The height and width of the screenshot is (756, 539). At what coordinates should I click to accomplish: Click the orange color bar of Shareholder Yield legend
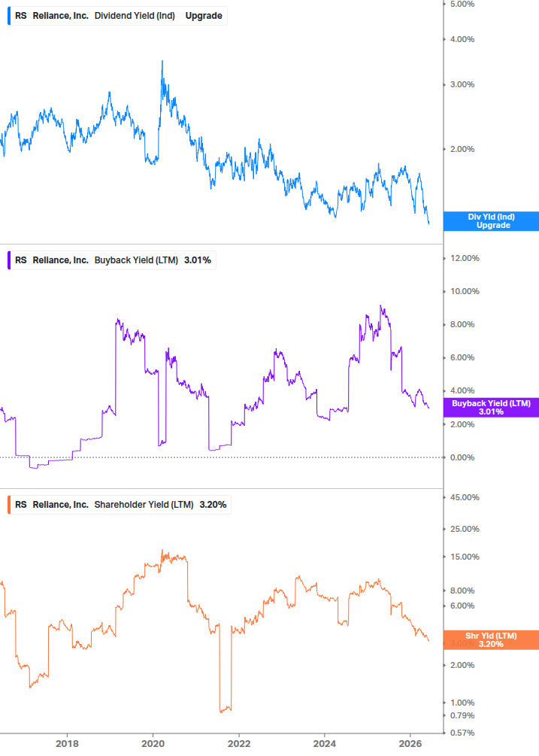coord(9,505)
